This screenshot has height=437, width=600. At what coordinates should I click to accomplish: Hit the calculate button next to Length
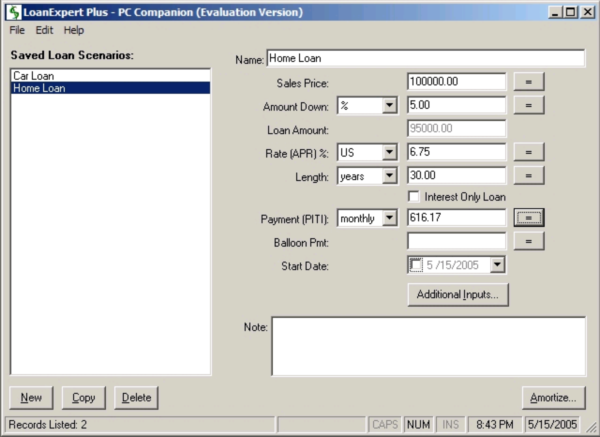[x=529, y=176]
